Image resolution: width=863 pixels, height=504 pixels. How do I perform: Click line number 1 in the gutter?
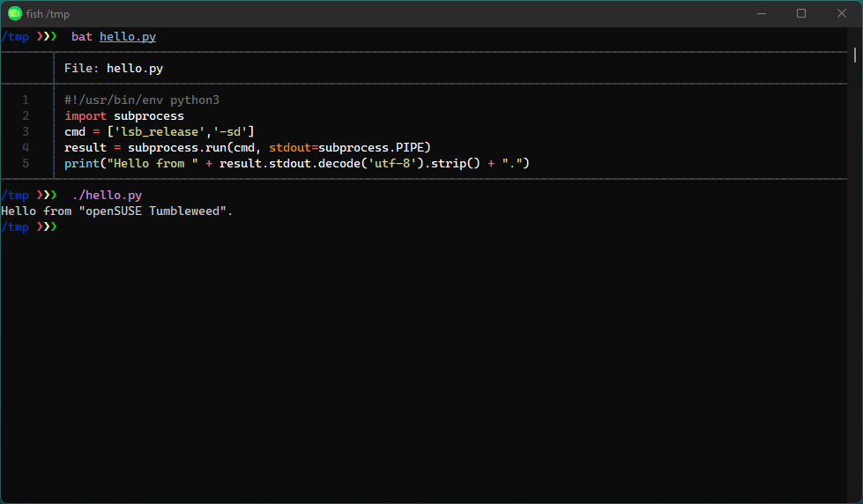(x=26, y=100)
